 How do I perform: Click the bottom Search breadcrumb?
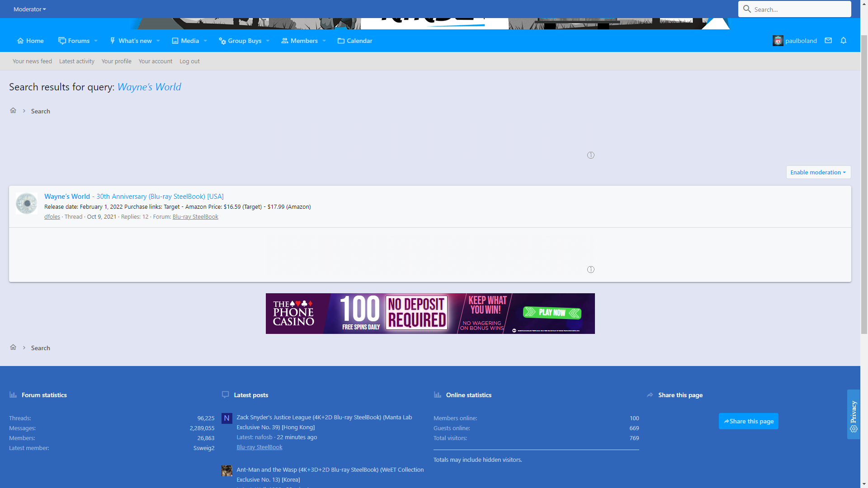[x=41, y=348]
